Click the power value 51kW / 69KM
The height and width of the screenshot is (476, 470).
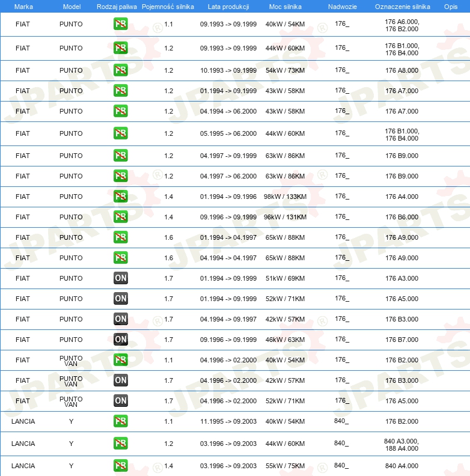click(285, 278)
